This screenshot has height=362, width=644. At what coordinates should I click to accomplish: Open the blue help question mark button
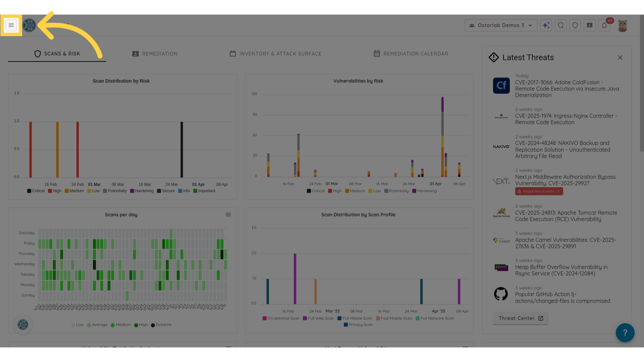point(625,333)
